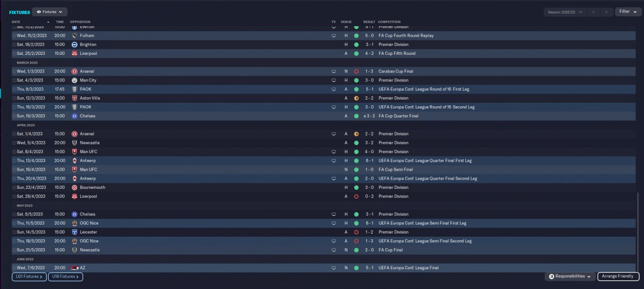Viewport: 644px width, 289px height.
Task: Click 'FA Cup Fourth Round Replay' text
Action: pos(406,36)
